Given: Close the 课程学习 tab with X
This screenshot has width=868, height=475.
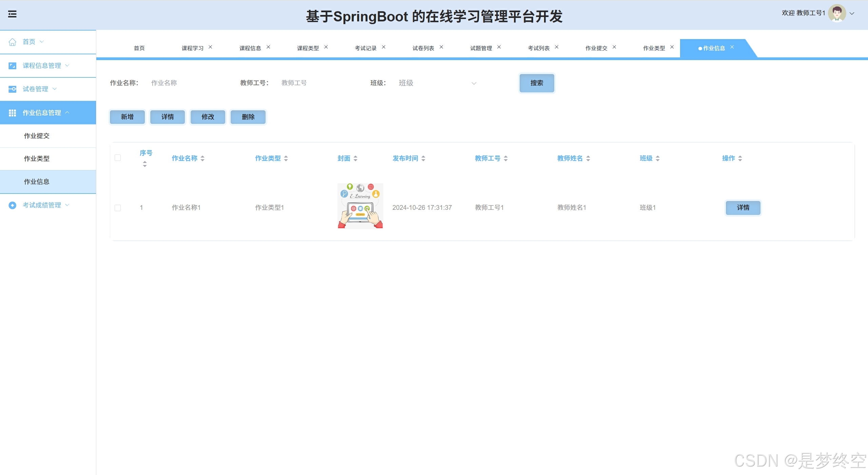Looking at the screenshot, I should (x=210, y=47).
